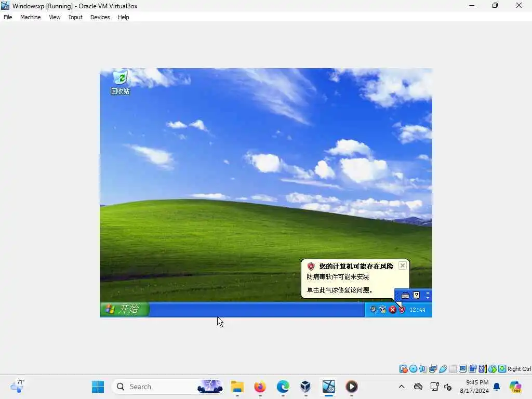This screenshot has width=532, height=399.
Task: Open the View menu
Action: click(55, 17)
